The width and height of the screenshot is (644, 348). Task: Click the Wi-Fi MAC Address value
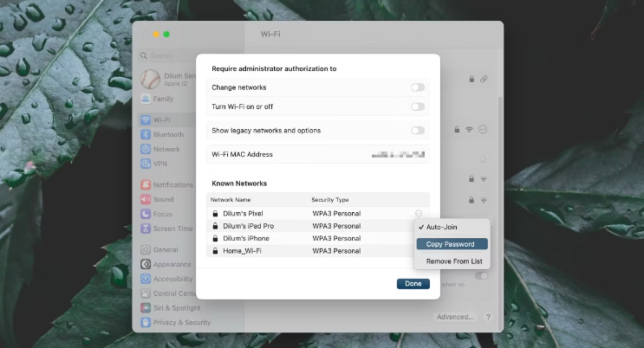pyautogui.click(x=398, y=155)
